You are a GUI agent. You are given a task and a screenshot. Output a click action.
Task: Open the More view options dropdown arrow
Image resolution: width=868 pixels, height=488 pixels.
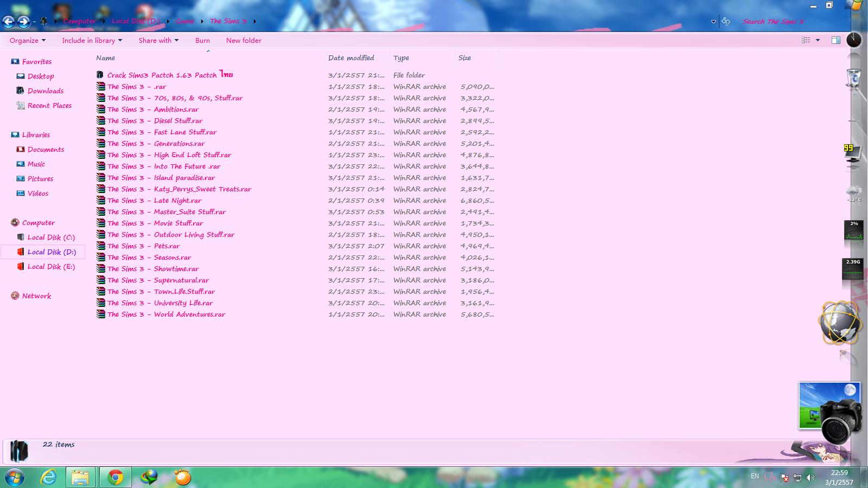pos(818,40)
